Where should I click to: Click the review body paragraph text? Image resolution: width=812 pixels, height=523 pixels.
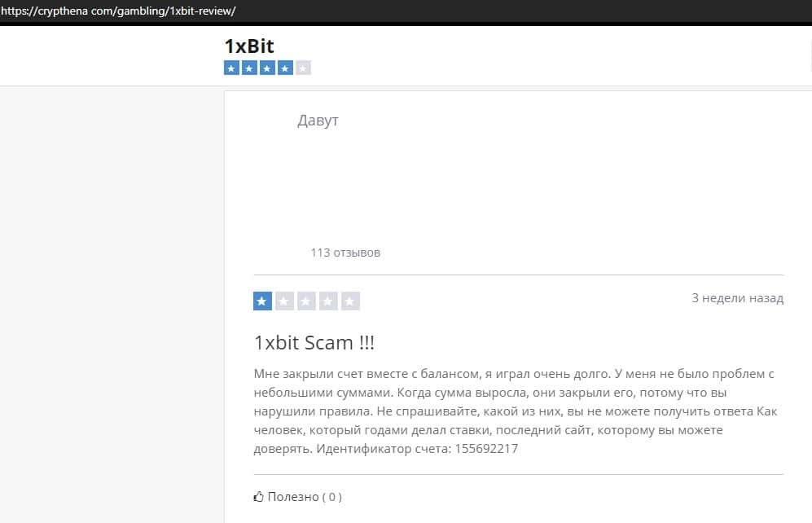(x=516, y=411)
